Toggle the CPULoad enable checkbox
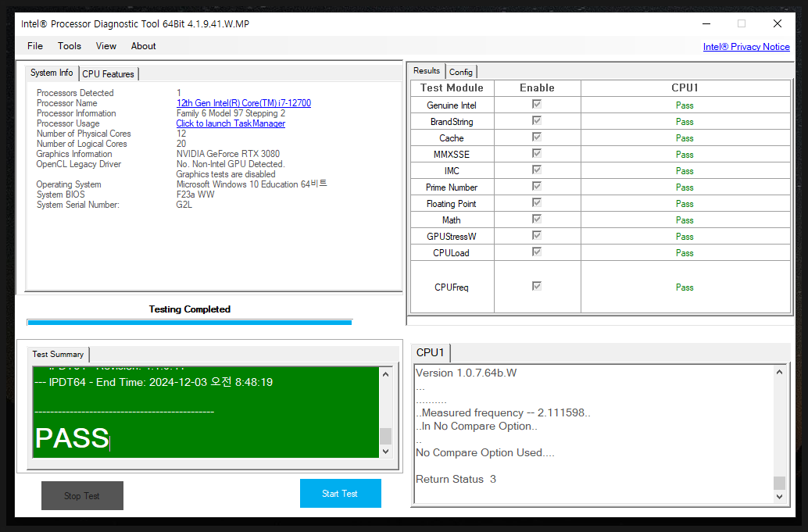This screenshot has width=808, height=532. tap(536, 252)
